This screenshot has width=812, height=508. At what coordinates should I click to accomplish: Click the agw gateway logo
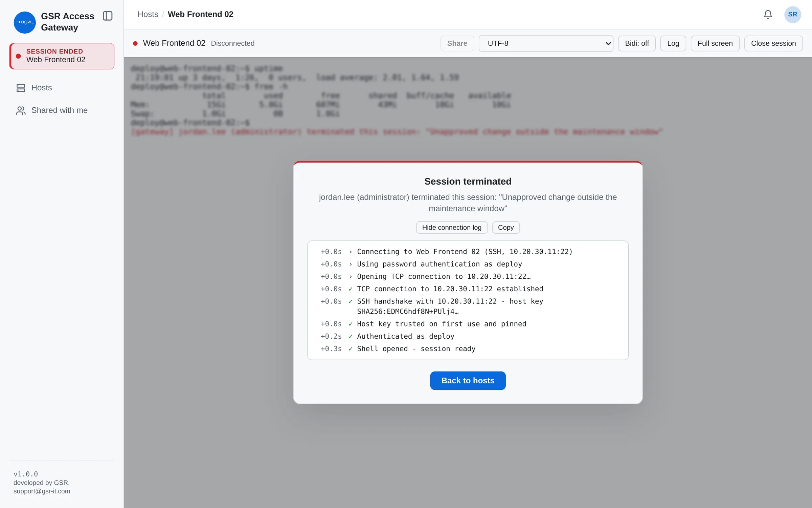pos(25,22)
